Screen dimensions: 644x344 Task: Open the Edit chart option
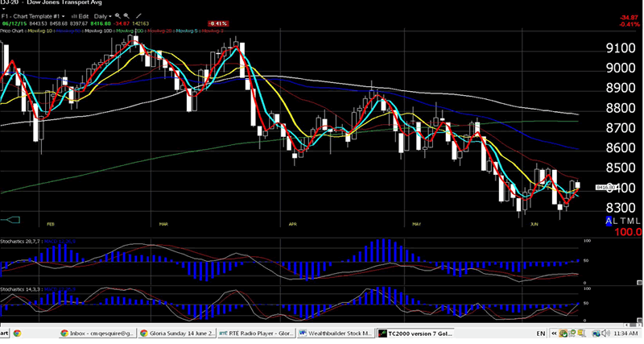81,15
